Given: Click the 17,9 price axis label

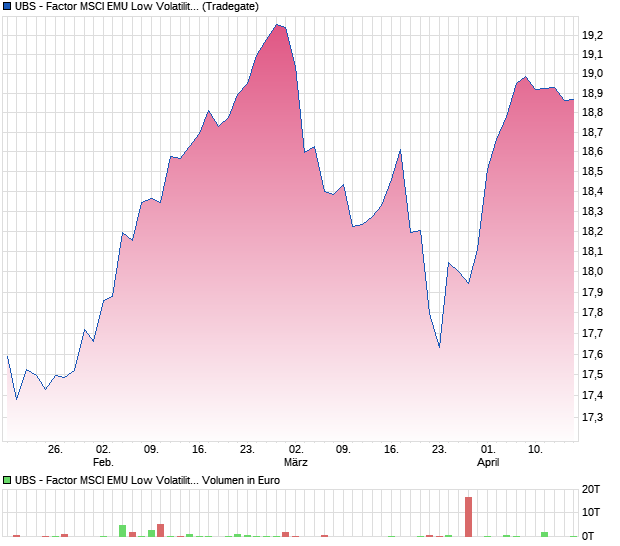Looking at the screenshot, I should [x=592, y=292].
